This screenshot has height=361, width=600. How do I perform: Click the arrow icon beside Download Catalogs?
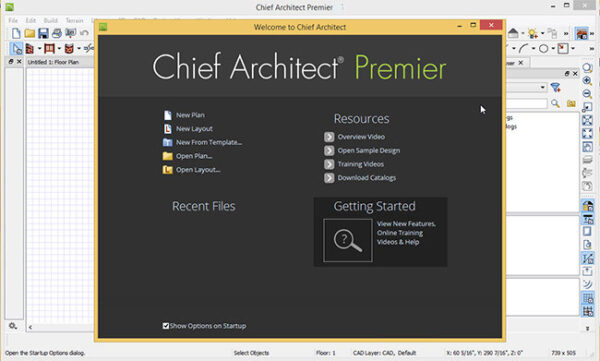click(x=329, y=178)
